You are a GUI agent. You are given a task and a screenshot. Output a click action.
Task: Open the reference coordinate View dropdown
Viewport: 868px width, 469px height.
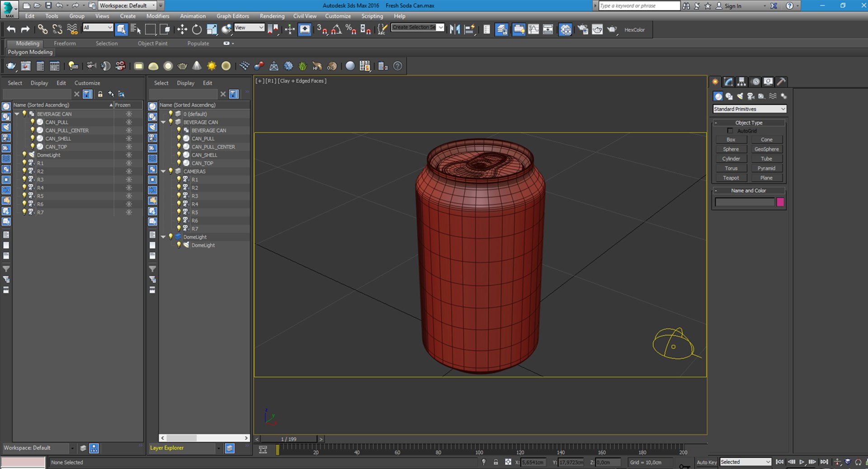(249, 28)
